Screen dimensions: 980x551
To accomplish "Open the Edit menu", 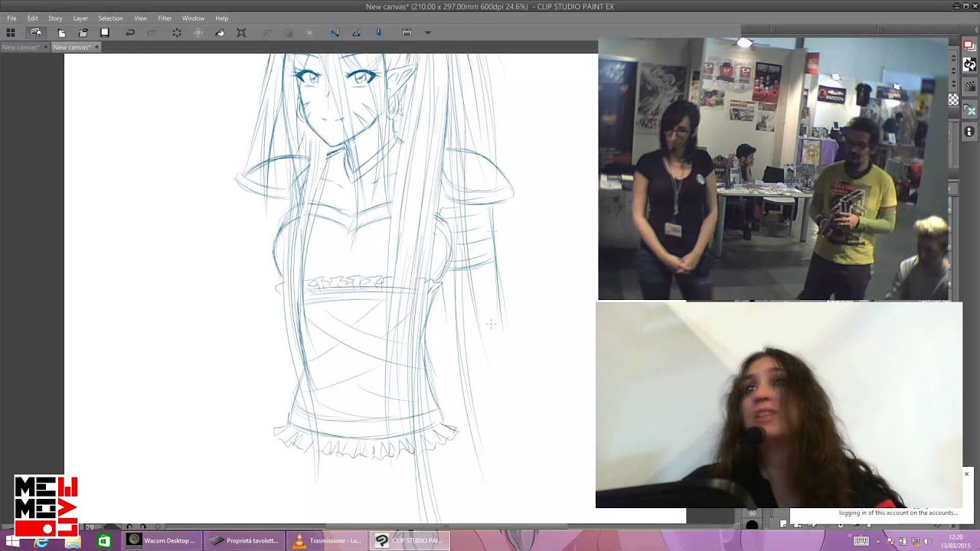I will (x=32, y=18).
